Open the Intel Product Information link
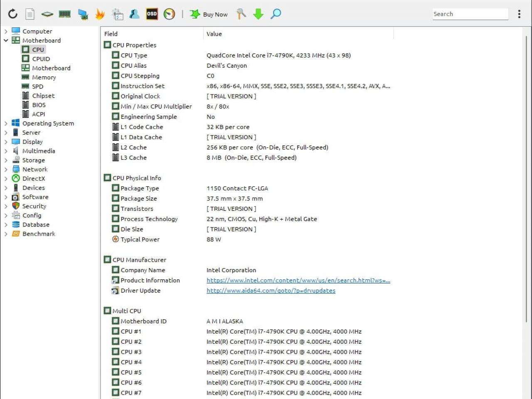532x399 pixels. pyautogui.click(x=298, y=281)
